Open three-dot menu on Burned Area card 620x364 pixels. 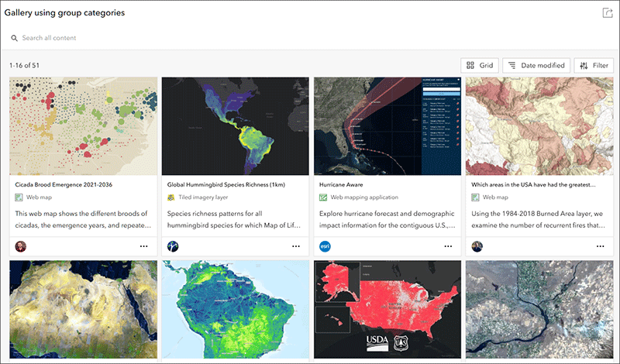600,246
